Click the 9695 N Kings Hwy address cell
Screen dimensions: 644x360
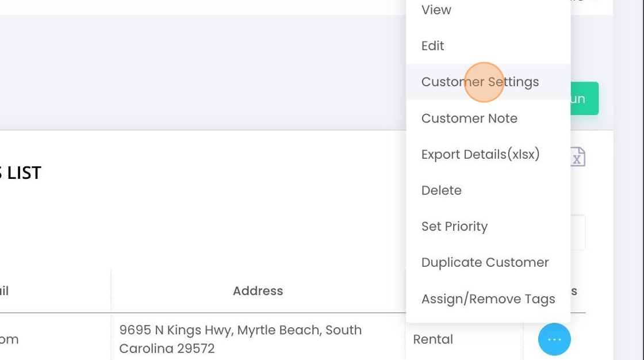click(240, 339)
